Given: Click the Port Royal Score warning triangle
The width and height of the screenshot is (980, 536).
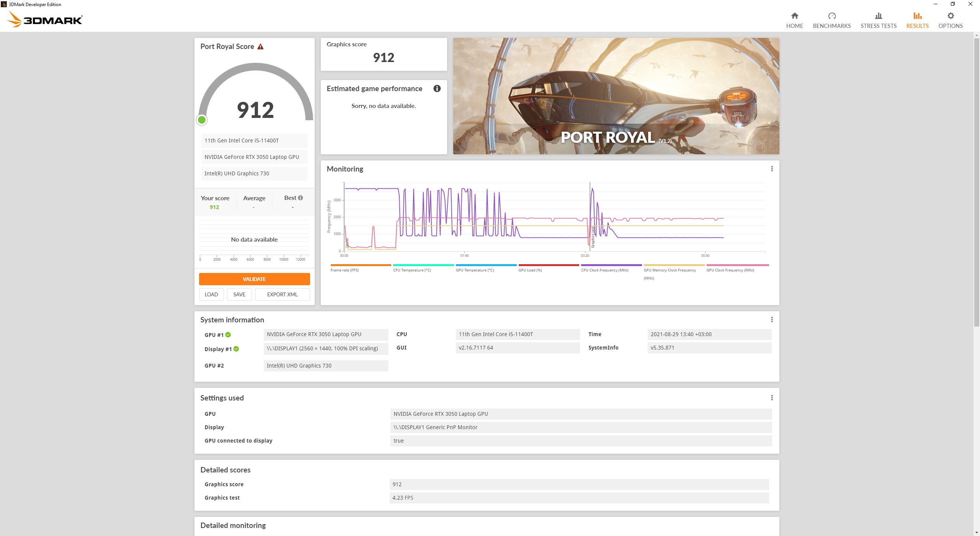Looking at the screenshot, I should pyautogui.click(x=260, y=47).
